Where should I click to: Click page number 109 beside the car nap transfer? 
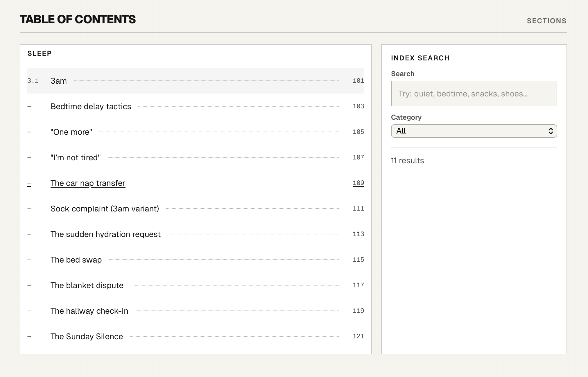coord(358,183)
